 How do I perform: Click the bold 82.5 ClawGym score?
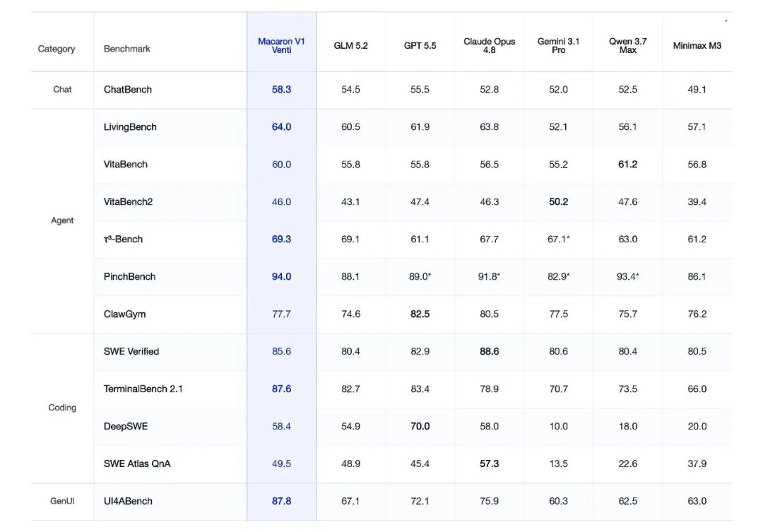click(420, 314)
